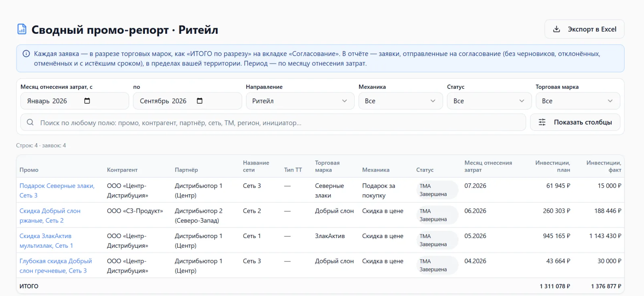Click the Строк: 4 · заявок: 4 counter
The height and width of the screenshot is (296, 644).
41,145
